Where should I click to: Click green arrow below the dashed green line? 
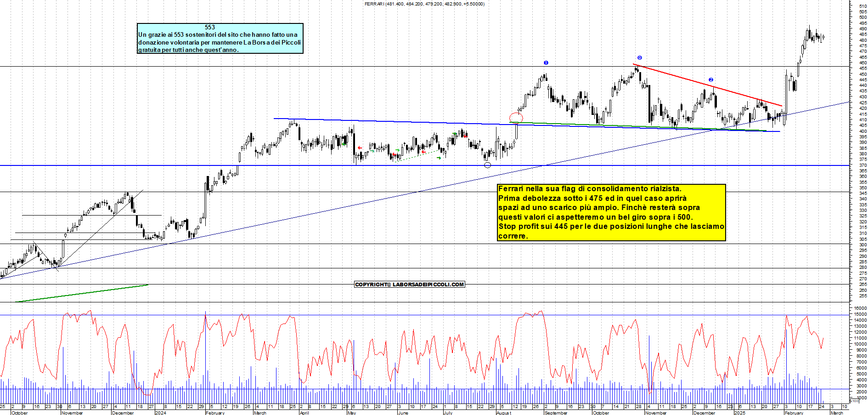[x=439, y=158]
